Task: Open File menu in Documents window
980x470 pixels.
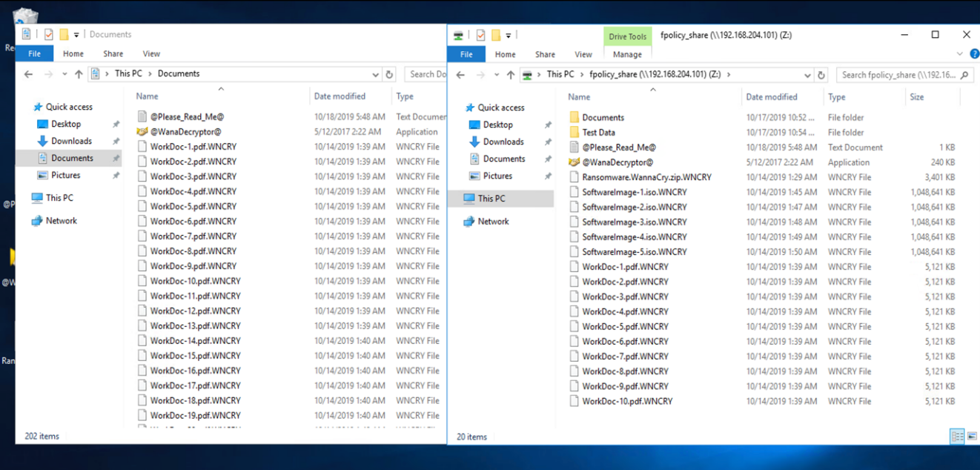Action: pyautogui.click(x=34, y=53)
